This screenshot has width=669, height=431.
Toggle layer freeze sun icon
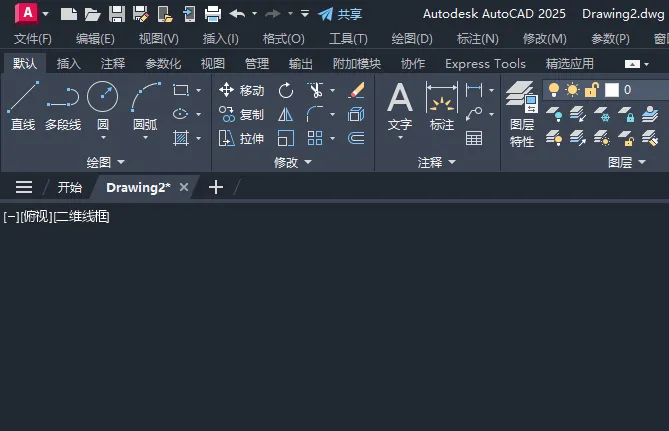pyautogui.click(x=572, y=90)
